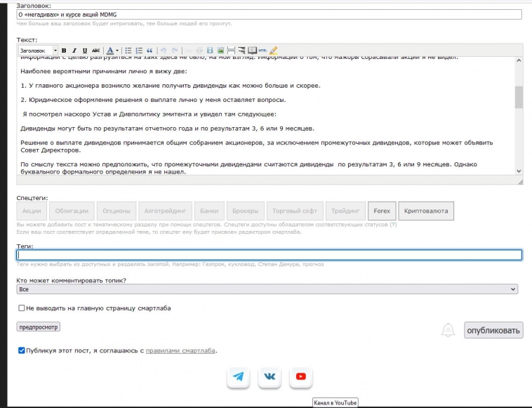Undo the last edit
The width and height of the screenshot is (532, 408).
(x=164, y=51)
